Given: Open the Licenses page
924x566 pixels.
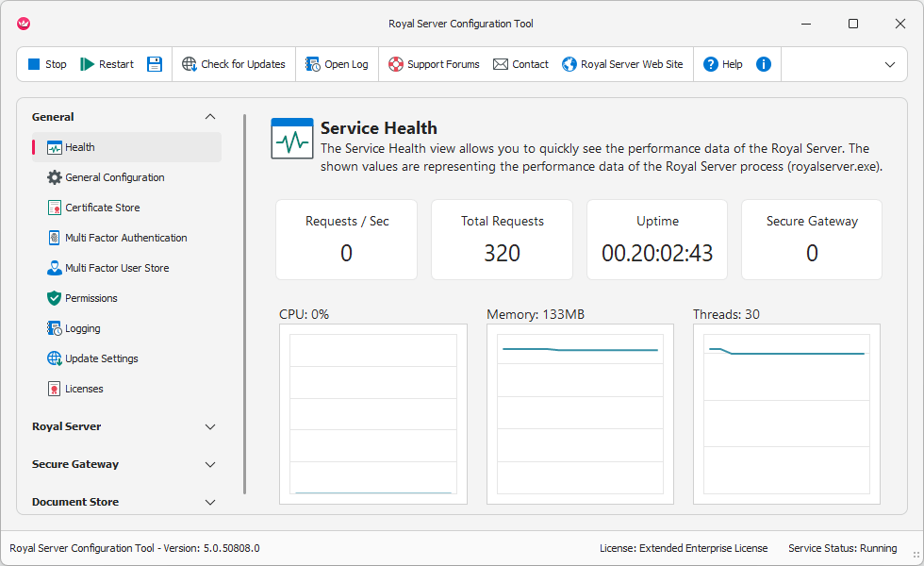Looking at the screenshot, I should [x=126, y=389].
